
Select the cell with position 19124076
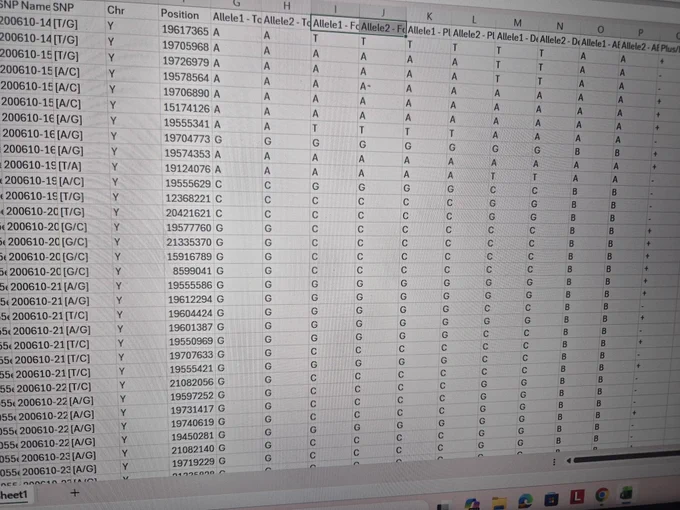pos(188,168)
